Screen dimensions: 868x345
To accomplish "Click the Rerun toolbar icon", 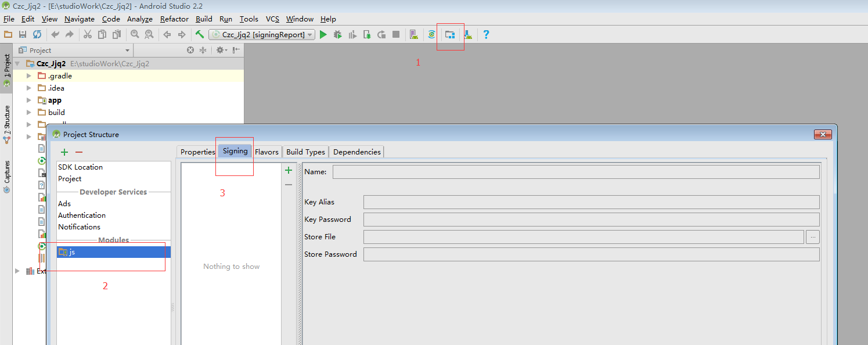I will [x=381, y=35].
